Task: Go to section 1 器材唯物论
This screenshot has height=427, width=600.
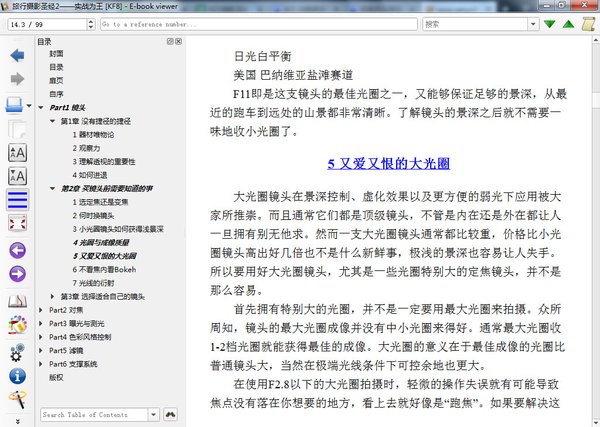Action: point(93,134)
